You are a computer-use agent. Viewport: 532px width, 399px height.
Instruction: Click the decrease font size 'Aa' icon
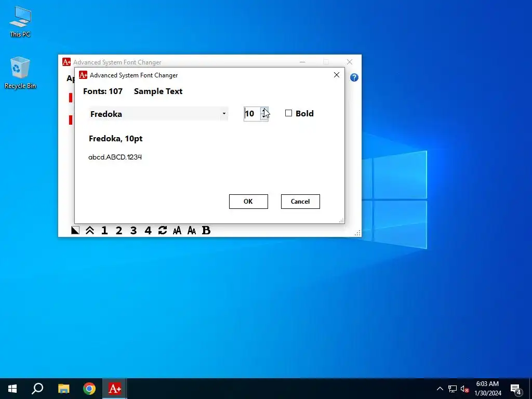click(x=192, y=231)
